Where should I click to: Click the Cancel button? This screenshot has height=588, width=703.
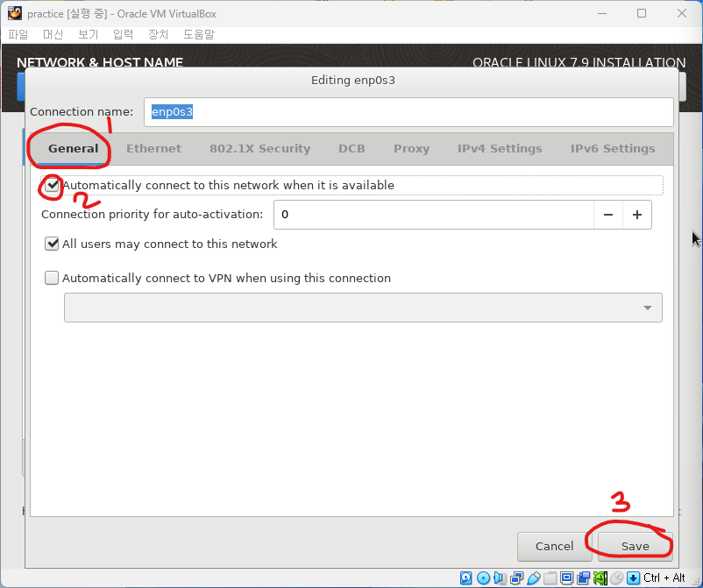[x=555, y=546]
